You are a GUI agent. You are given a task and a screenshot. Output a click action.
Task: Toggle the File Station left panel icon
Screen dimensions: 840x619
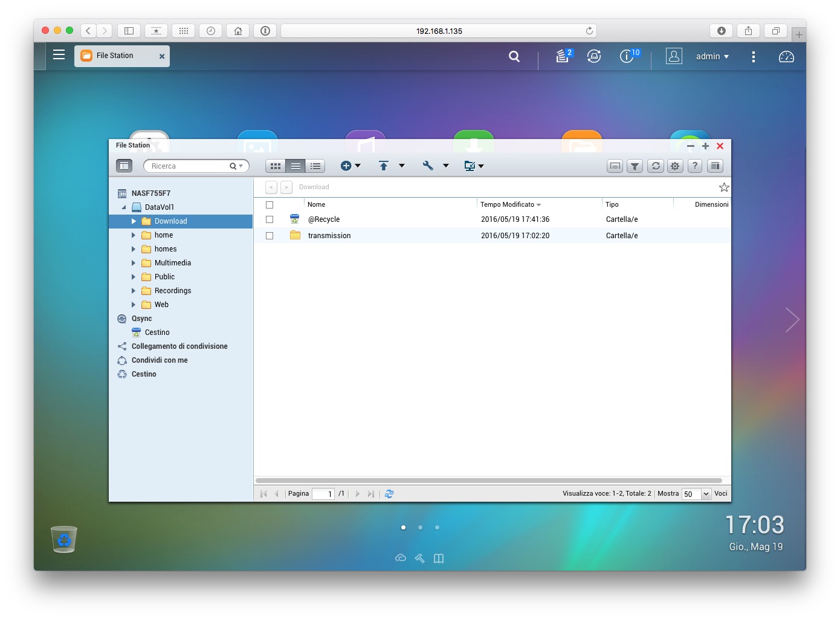click(x=124, y=166)
